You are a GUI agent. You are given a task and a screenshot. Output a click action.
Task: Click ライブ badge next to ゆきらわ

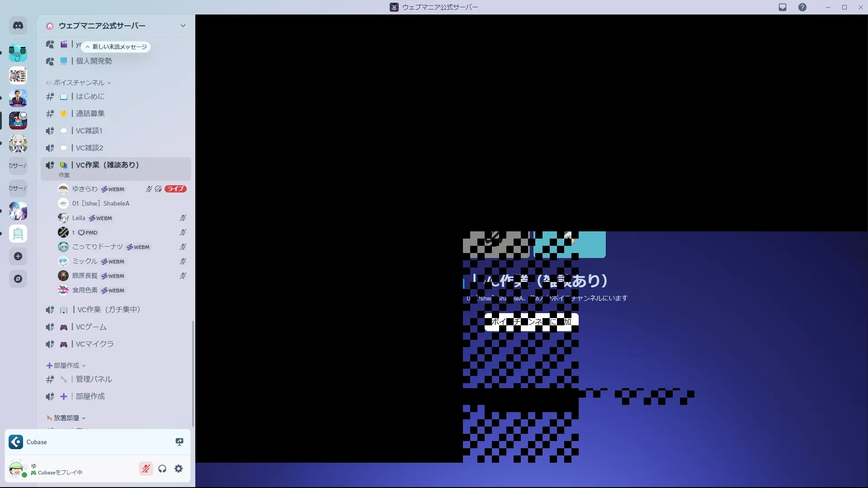175,189
